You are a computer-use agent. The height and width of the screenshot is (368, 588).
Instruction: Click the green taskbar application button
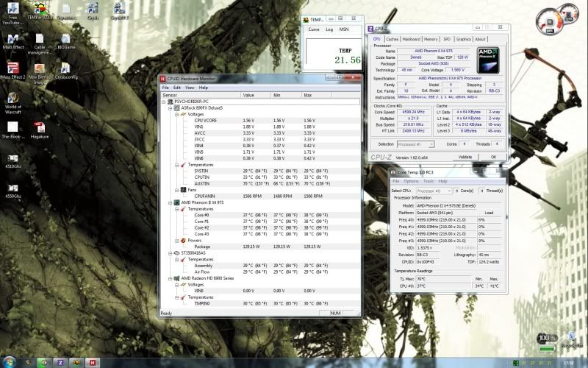click(44, 362)
